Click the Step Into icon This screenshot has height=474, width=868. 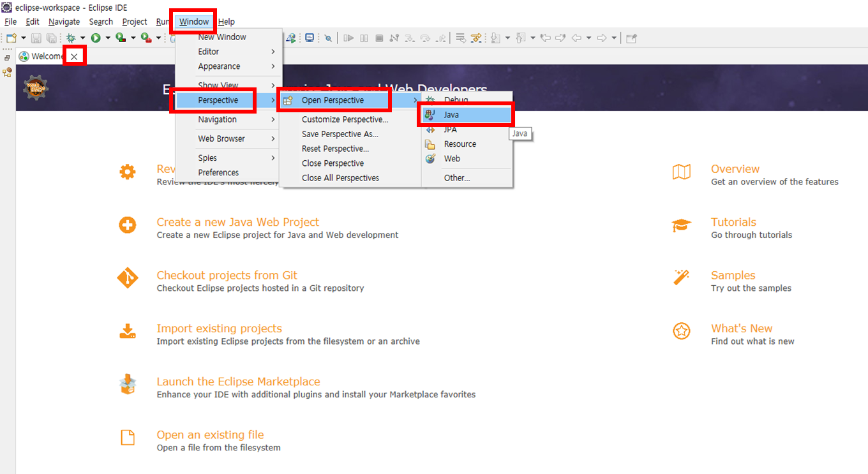(x=410, y=38)
